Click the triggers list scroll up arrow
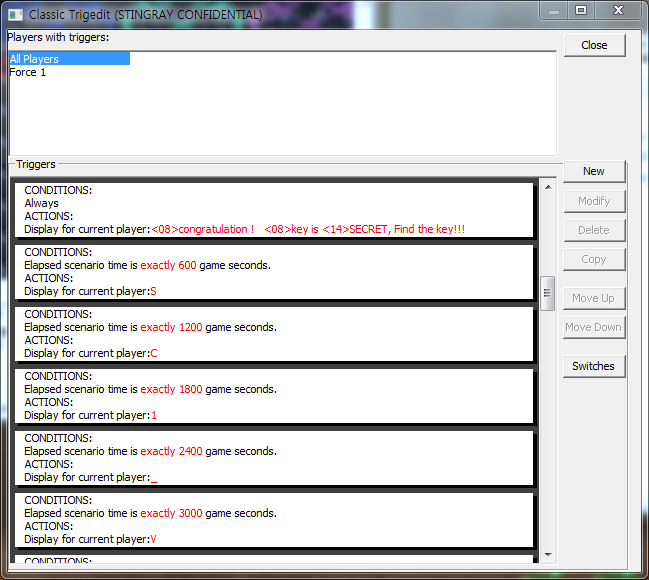Viewport: 649px width, 580px height. [548, 187]
